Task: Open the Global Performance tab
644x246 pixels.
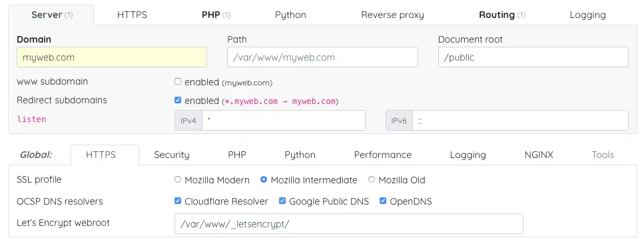Action: tap(382, 155)
